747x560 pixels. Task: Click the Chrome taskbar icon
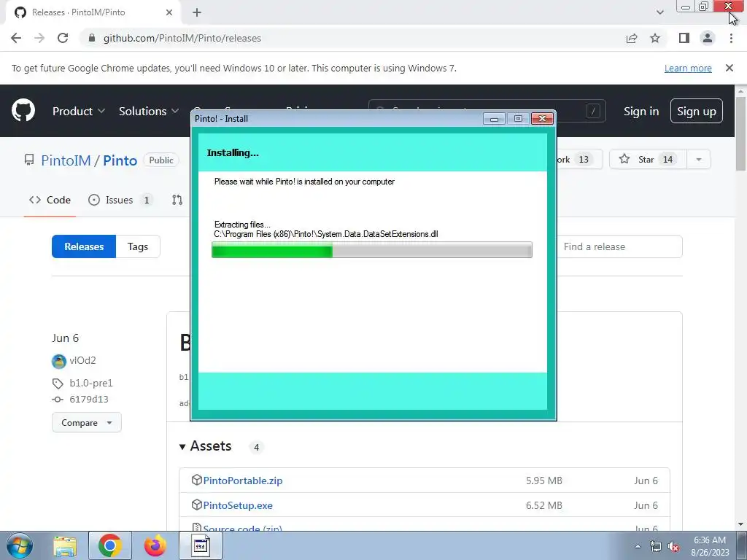110,545
